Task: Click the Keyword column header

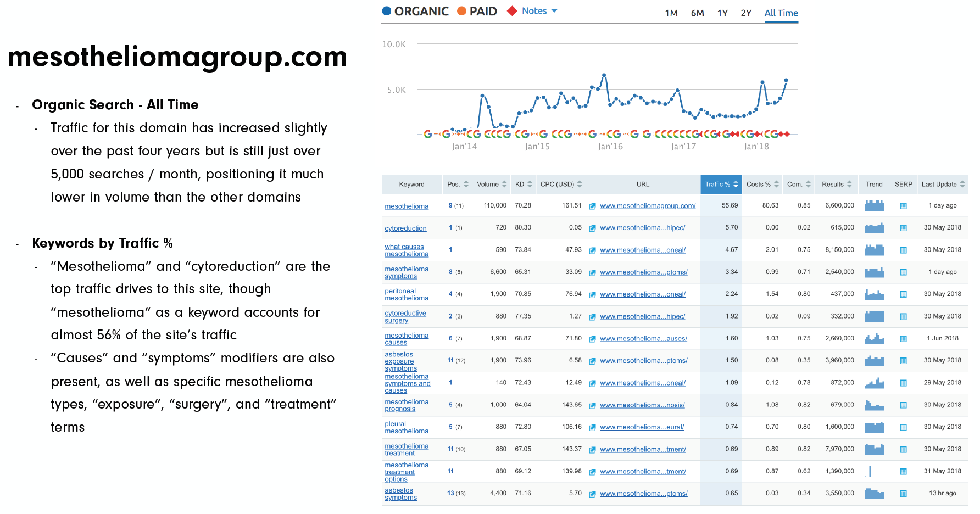Action: pos(411,185)
